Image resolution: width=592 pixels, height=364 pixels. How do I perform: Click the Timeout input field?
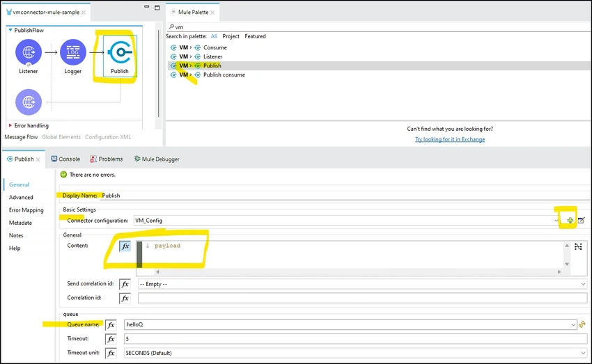tap(356, 339)
